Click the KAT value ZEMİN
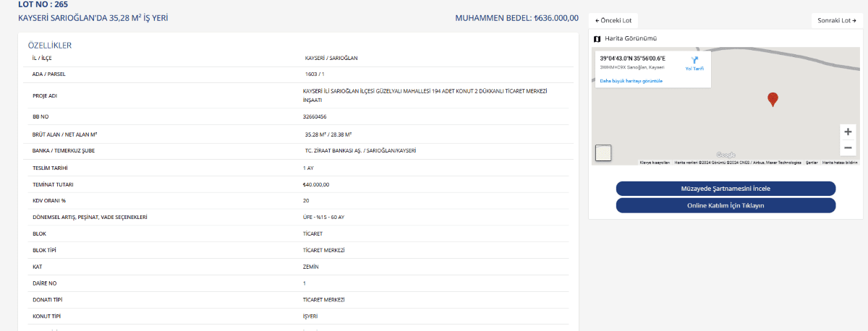 (x=311, y=267)
